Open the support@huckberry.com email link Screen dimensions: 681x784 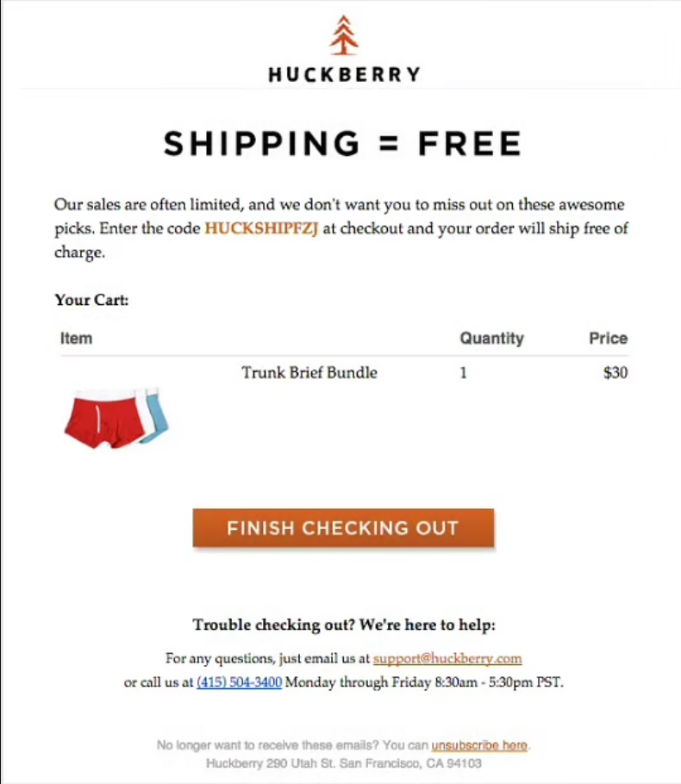pyautogui.click(x=447, y=658)
